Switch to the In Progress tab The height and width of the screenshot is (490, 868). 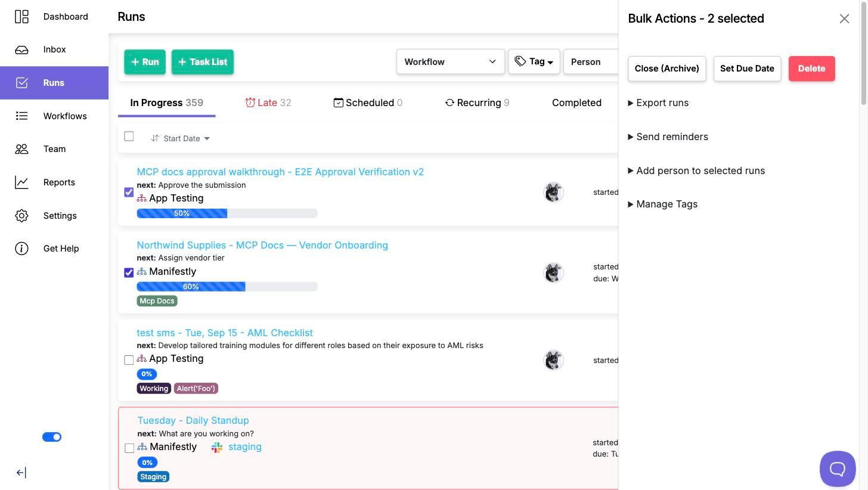point(167,103)
